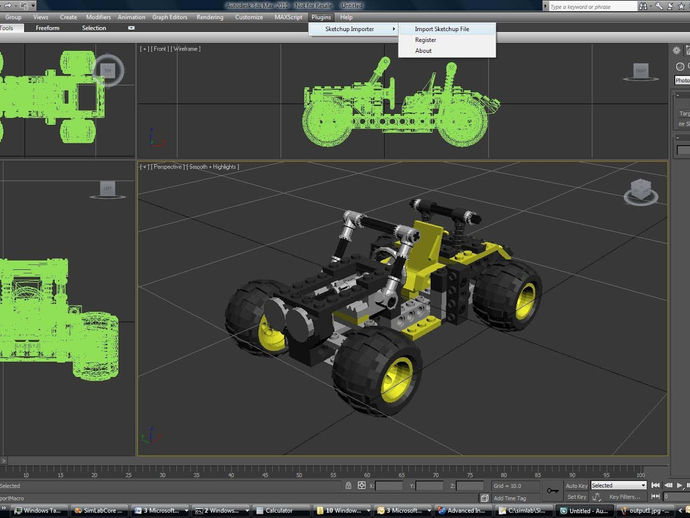Click the current frame number field
This screenshot has height=518, width=690.
point(676,496)
